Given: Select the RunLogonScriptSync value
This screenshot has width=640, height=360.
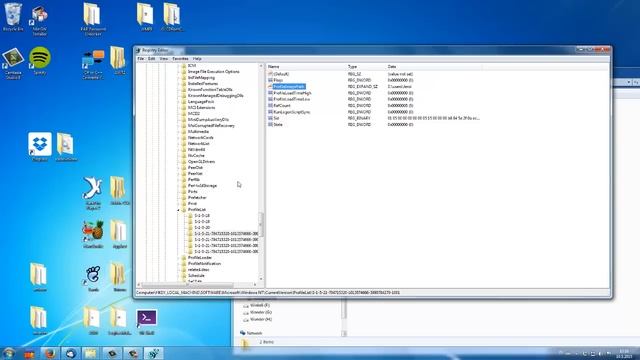Looking at the screenshot, I should 292,112.
